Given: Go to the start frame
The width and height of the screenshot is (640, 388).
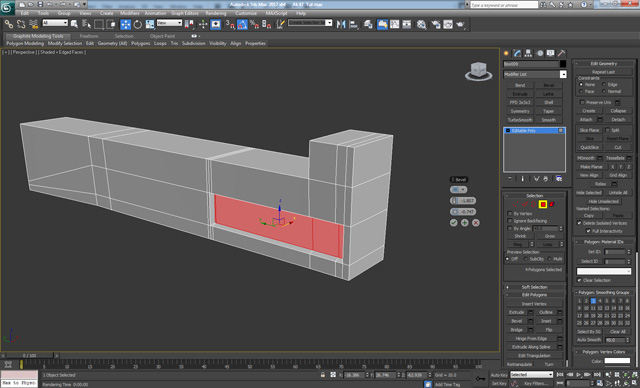Looking at the screenshot, I should [x=560, y=375].
